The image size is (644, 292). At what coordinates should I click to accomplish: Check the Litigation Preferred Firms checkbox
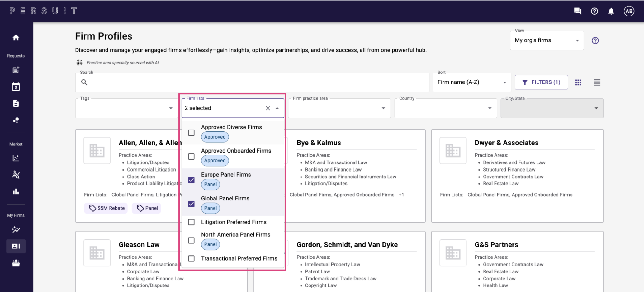191,222
